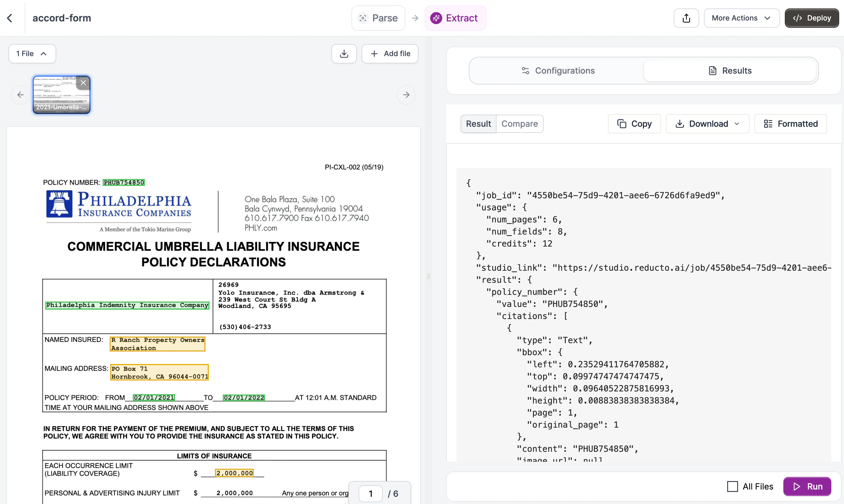Open the Download options dropdown

(x=707, y=124)
